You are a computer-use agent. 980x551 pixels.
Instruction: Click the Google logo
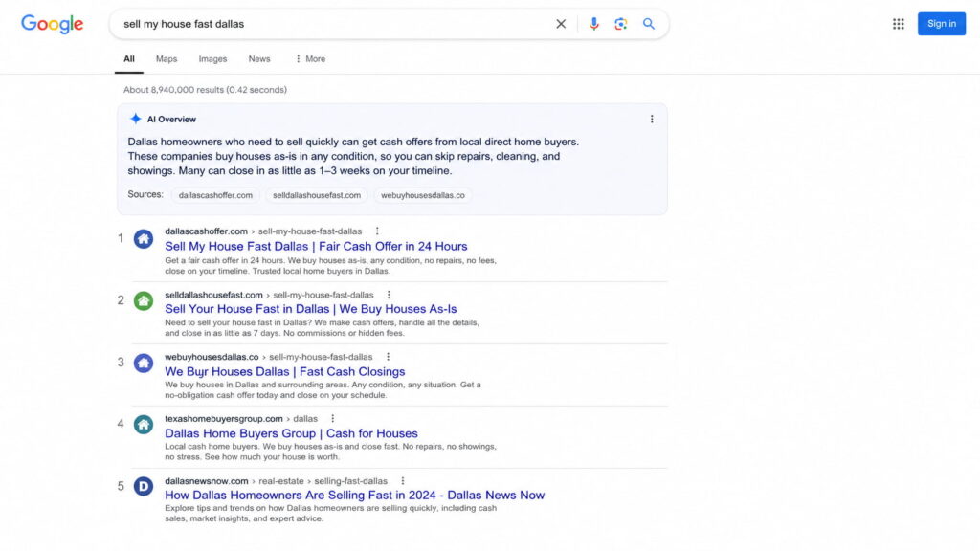coord(52,24)
